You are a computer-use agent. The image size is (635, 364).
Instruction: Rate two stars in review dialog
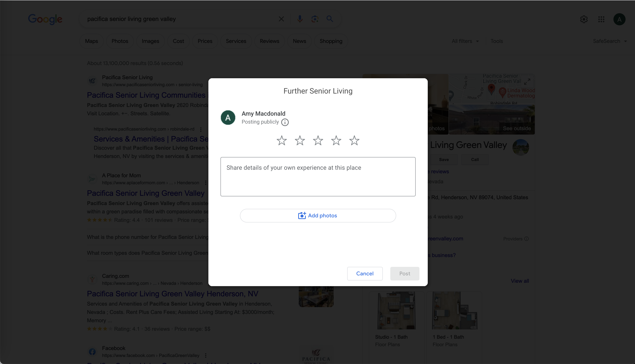tap(300, 140)
